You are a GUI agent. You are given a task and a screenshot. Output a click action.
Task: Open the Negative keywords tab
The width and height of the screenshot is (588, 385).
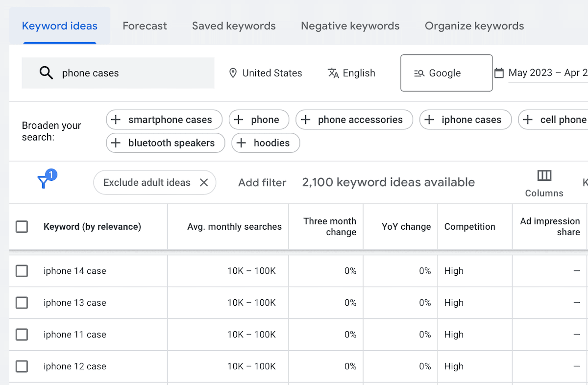coord(350,26)
